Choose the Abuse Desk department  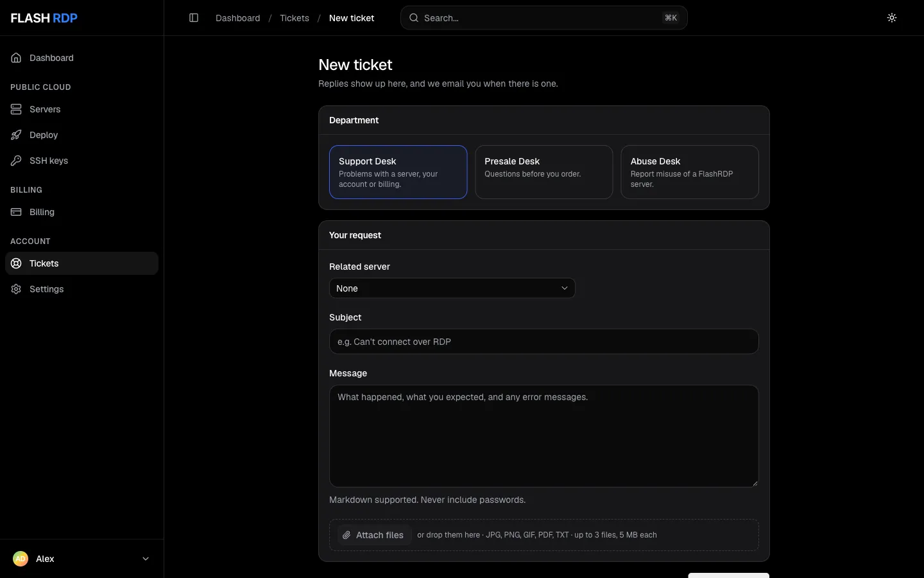click(x=690, y=172)
